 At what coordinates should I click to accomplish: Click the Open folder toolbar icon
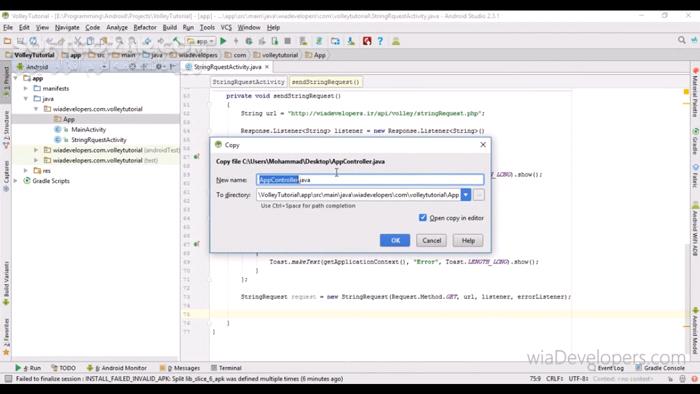tap(7, 41)
